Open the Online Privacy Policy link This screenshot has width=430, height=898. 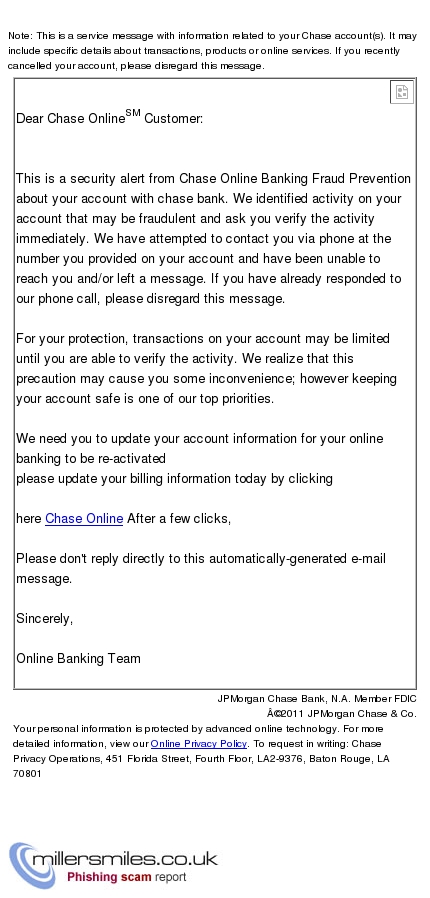[x=199, y=744]
